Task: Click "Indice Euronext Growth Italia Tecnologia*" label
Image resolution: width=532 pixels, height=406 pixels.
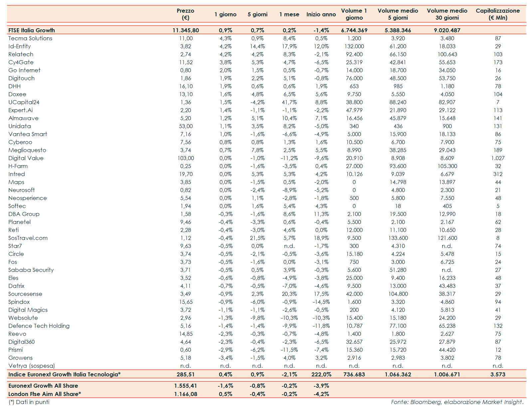Action: point(65,374)
